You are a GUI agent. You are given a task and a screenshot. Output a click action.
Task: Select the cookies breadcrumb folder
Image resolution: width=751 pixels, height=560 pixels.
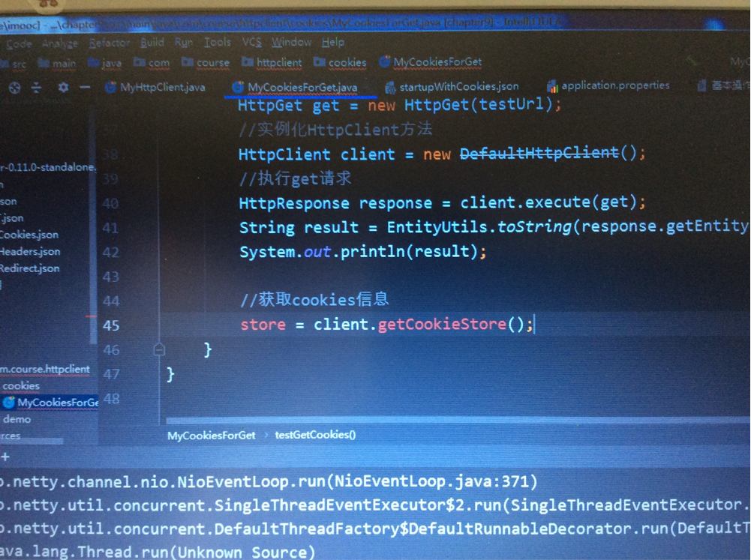[x=340, y=62]
